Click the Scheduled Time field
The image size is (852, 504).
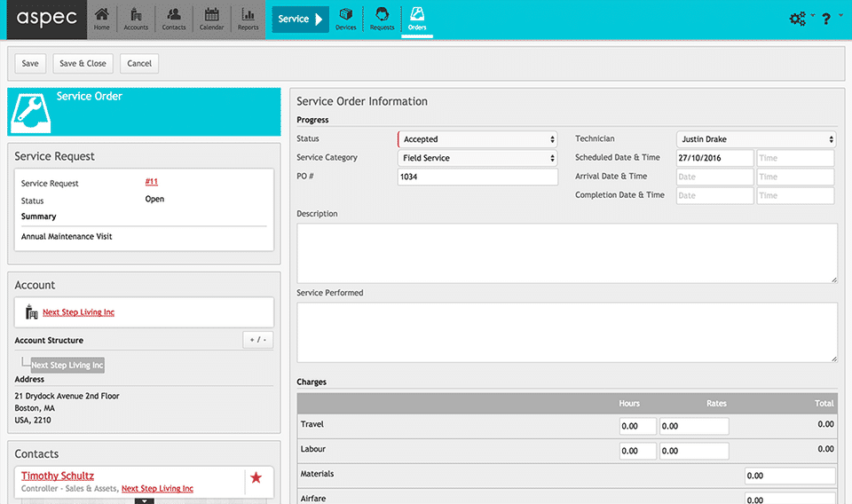pos(795,158)
